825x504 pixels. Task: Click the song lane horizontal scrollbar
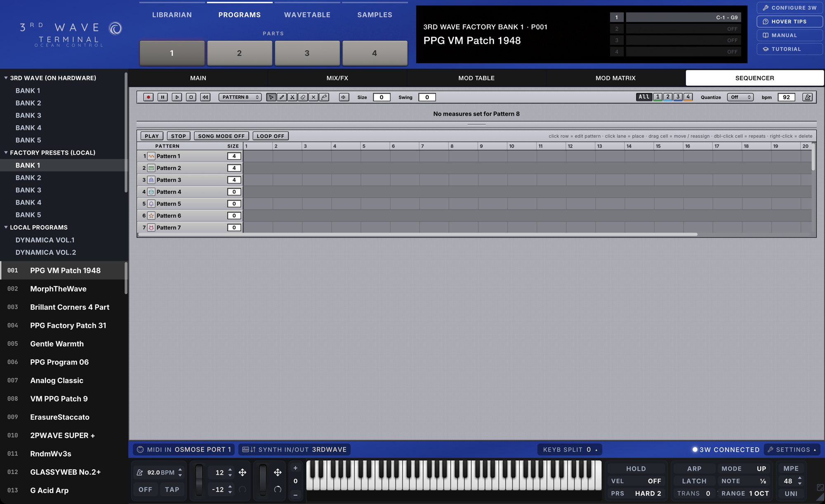pyautogui.click(x=418, y=234)
